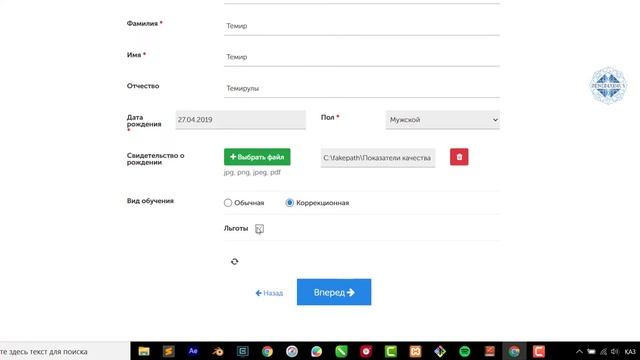The height and width of the screenshot is (360, 640).
Task: Switch the КАЗ keyboard language indicator
Action: pyautogui.click(x=630, y=352)
